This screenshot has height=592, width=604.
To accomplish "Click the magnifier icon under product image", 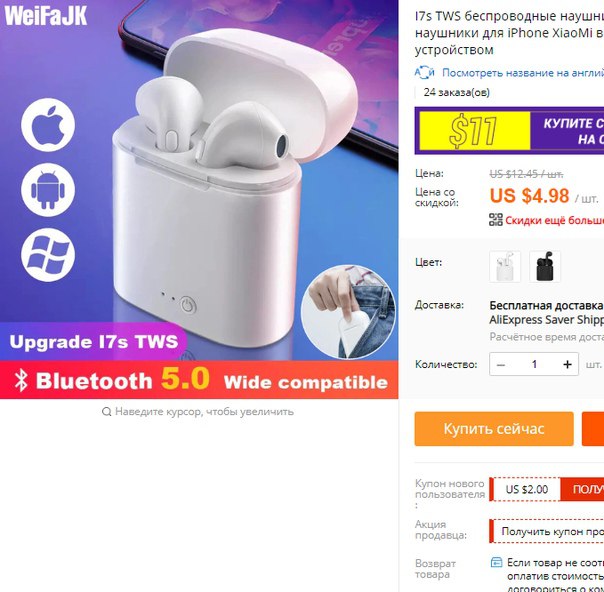I will pyautogui.click(x=106, y=412).
